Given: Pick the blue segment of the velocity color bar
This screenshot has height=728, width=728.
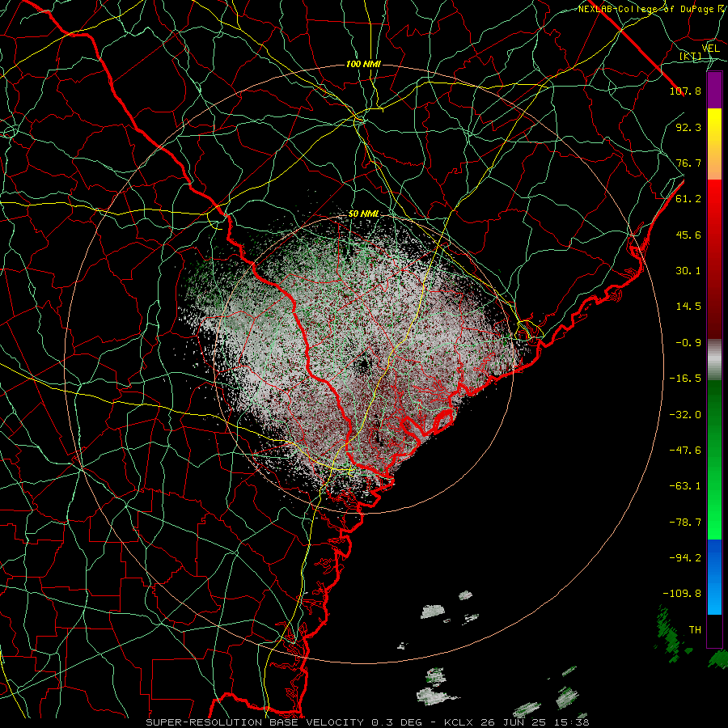Looking at the screenshot, I should (x=714, y=577).
